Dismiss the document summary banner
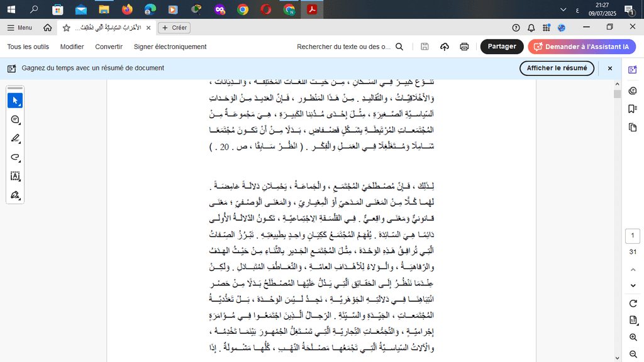The height and width of the screenshot is (362, 644). click(610, 68)
